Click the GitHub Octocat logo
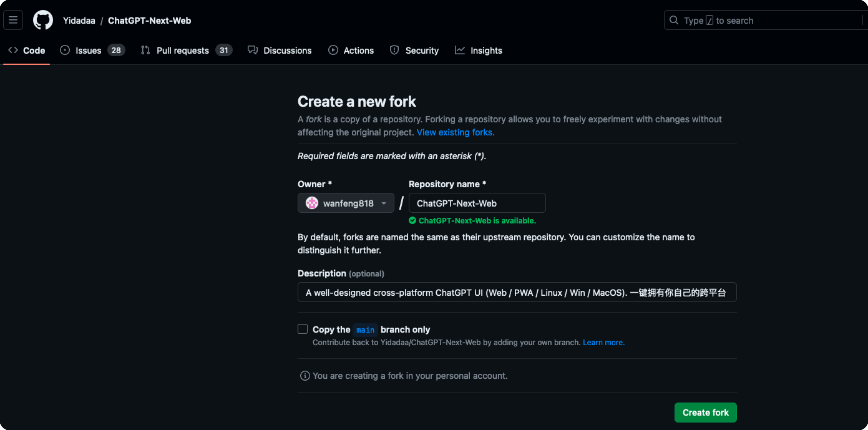 [43, 20]
